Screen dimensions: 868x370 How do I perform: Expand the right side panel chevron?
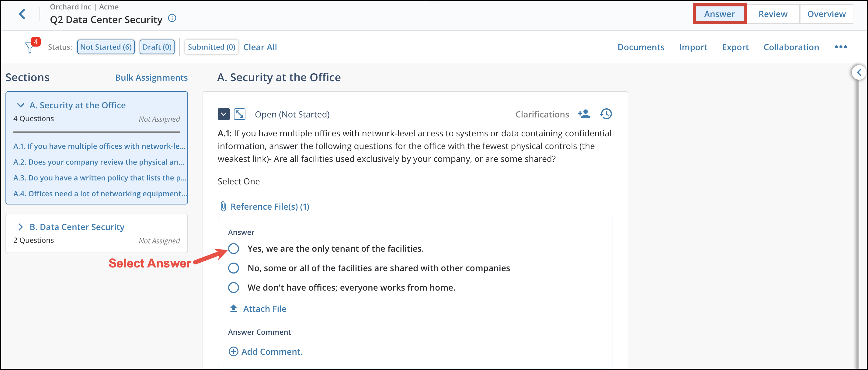(x=859, y=72)
